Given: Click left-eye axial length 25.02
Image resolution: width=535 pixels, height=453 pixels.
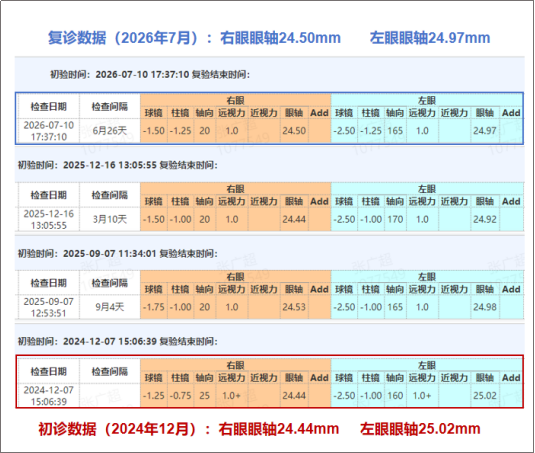Looking at the screenshot, I should pos(485,396).
